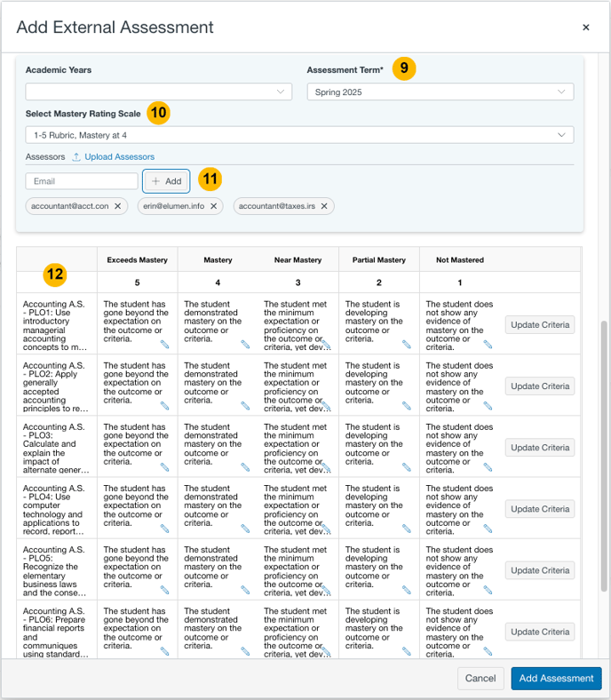Select the Accounting A.S. PLO4 outcome text

53,510
